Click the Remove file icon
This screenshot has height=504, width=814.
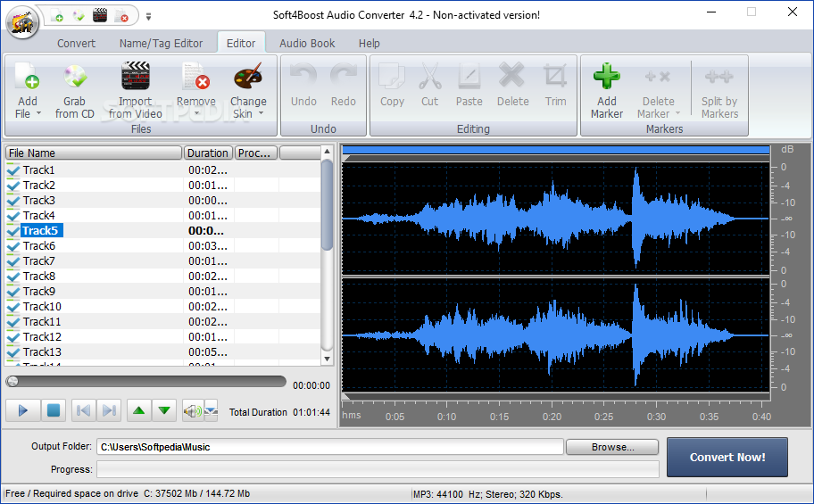[195, 77]
